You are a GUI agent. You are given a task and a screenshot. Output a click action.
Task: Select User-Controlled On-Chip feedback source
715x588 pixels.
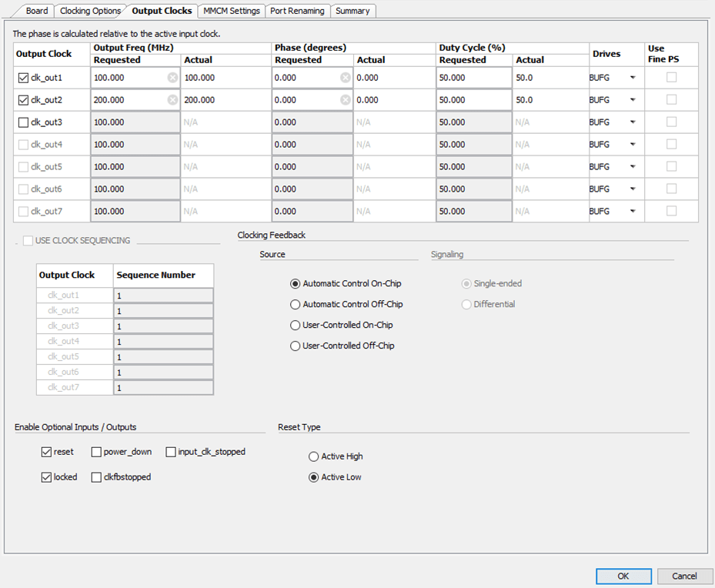pos(296,326)
